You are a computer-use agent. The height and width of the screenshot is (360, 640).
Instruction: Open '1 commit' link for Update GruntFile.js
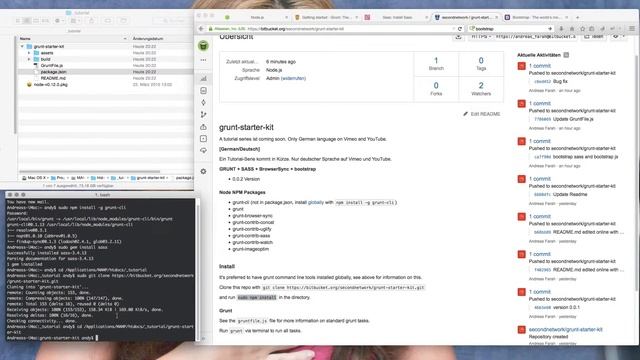[x=540, y=103]
